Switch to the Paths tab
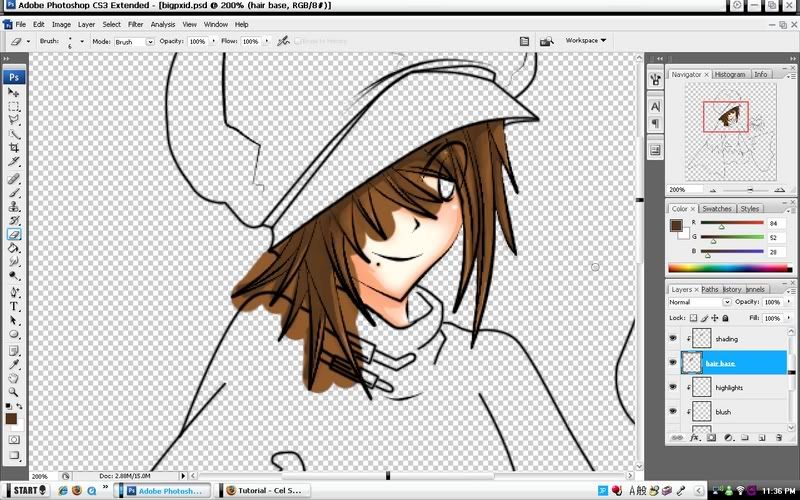 (710, 289)
